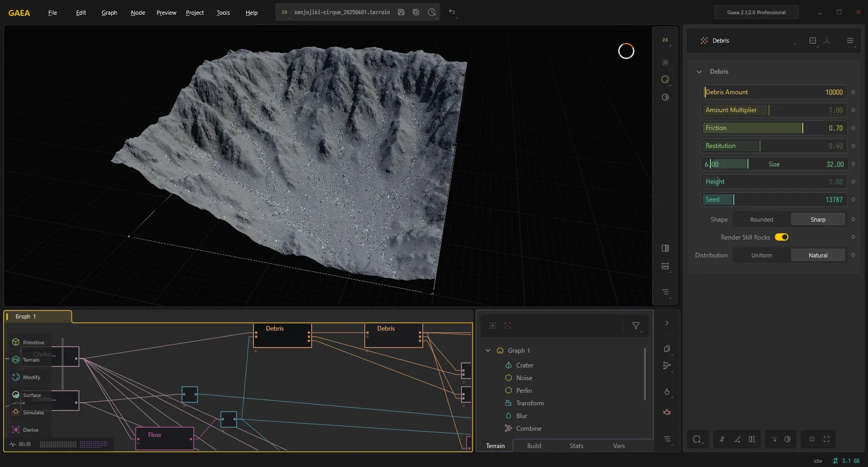The width and height of the screenshot is (868, 467).
Task: Open the Surface node category
Action: tap(26, 395)
